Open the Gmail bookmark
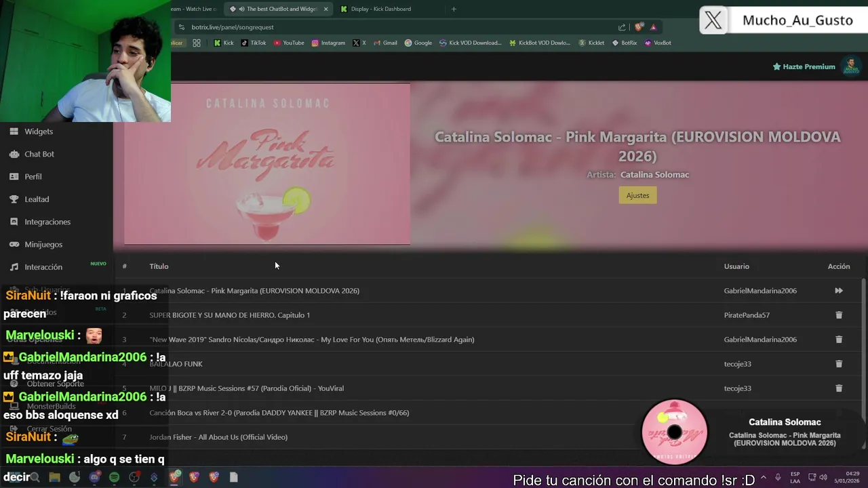The width and height of the screenshot is (868, 488). pos(385,43)
